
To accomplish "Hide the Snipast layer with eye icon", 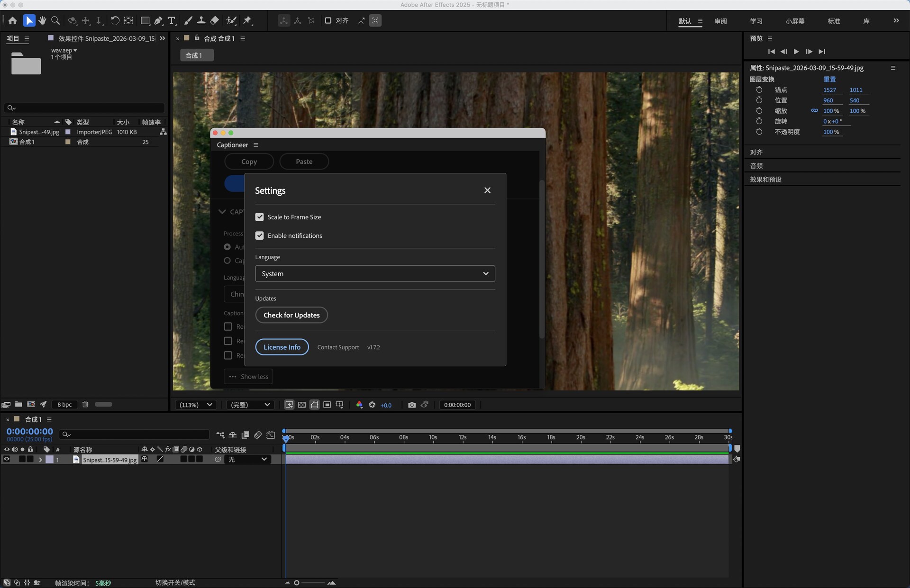I will click(x=7, y=459).
